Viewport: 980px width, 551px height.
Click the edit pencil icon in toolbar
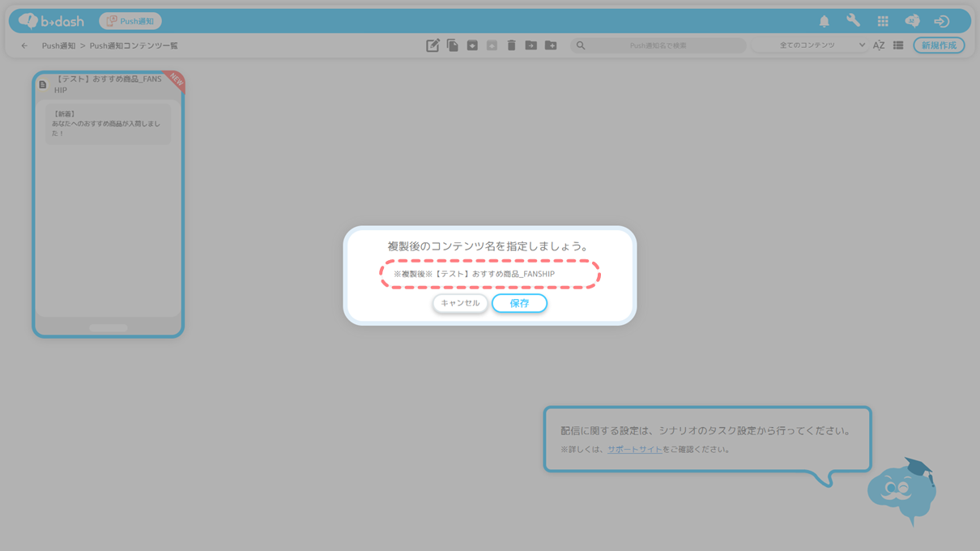[432, 45]
